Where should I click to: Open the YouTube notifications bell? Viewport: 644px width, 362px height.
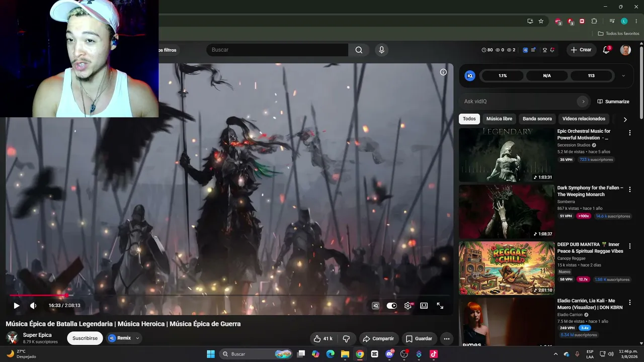(606, 50)
